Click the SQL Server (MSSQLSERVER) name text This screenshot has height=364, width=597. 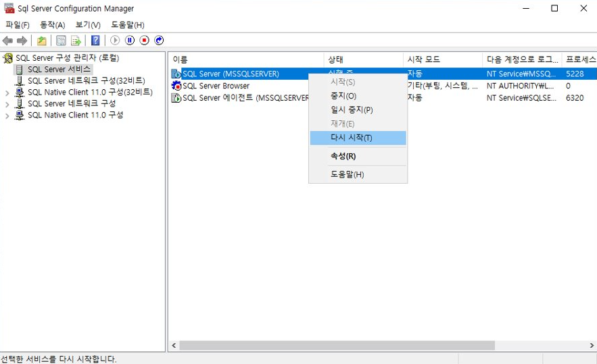click(x=231, y=74)
